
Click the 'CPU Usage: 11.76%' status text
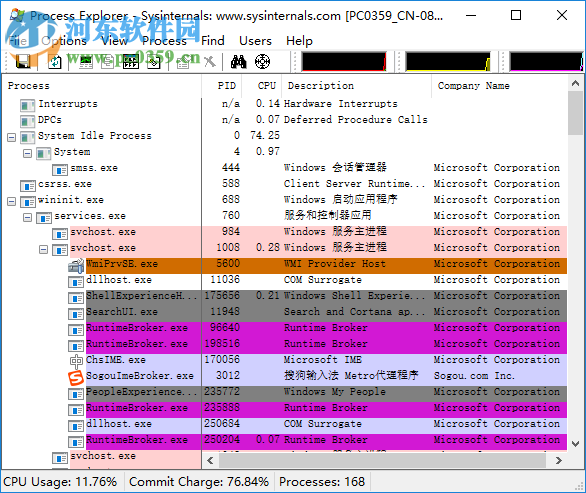pos(60,482)
